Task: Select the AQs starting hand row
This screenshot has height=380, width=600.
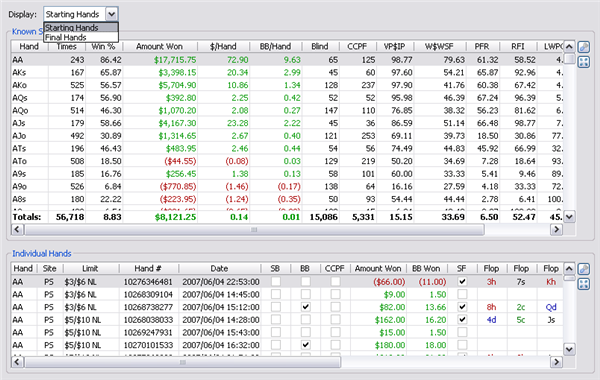Action: point(287,98)
